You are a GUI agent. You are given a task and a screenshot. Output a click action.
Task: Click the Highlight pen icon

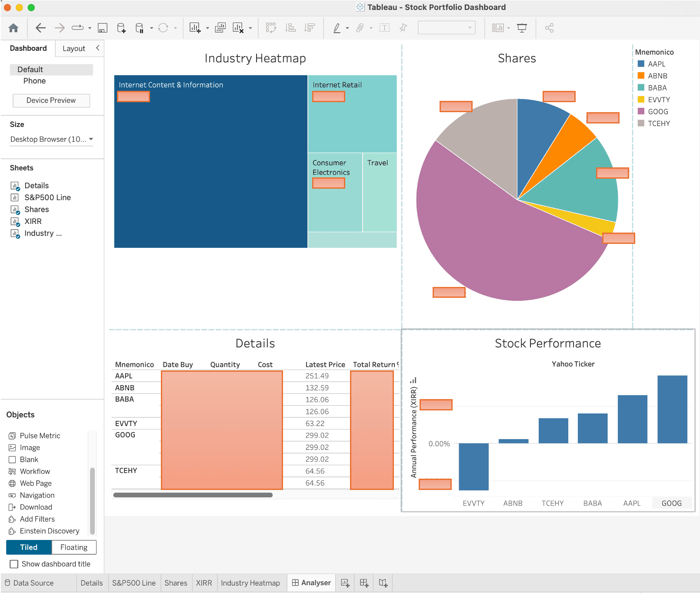point(337,28)
